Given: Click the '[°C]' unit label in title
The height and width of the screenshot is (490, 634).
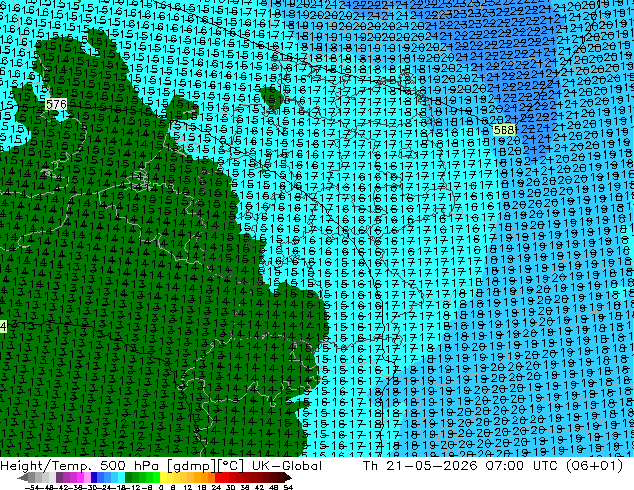Looking at the screenshot, I should tap(231, 466).
